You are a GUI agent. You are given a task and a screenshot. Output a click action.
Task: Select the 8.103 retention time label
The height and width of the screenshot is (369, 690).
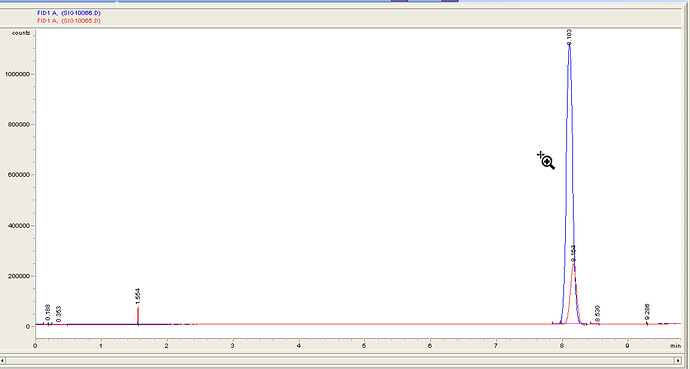(x=569, y=37)
